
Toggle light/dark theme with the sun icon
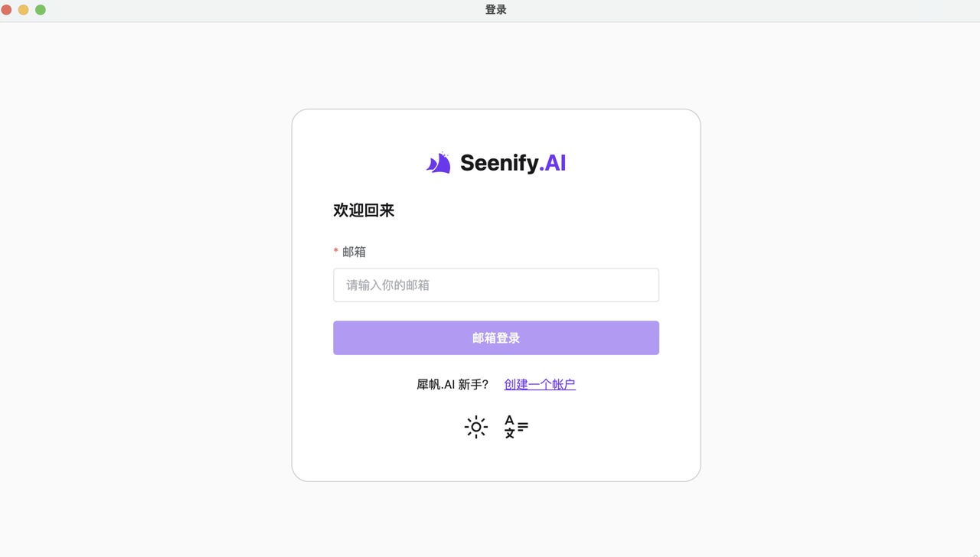coord(475,427)
